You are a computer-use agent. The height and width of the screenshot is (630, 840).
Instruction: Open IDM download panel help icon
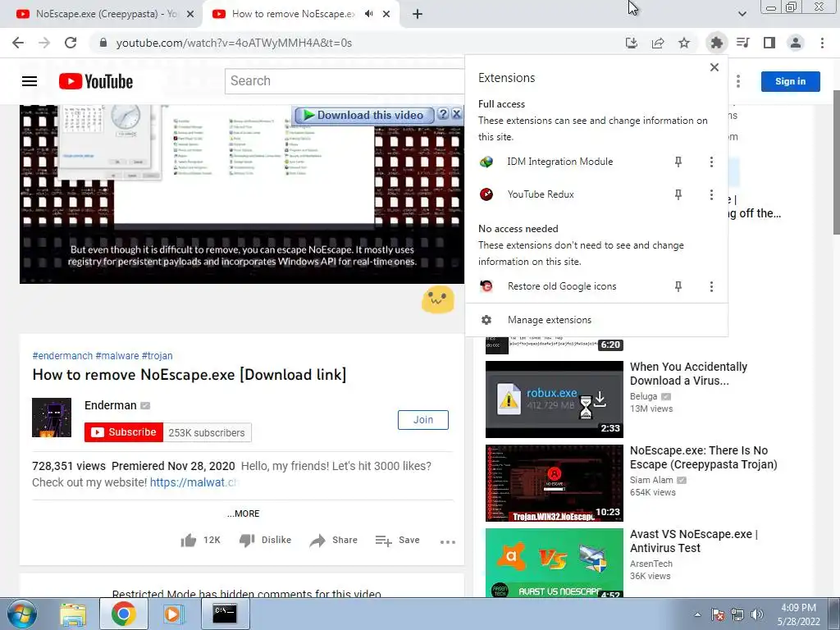point(442,114)
